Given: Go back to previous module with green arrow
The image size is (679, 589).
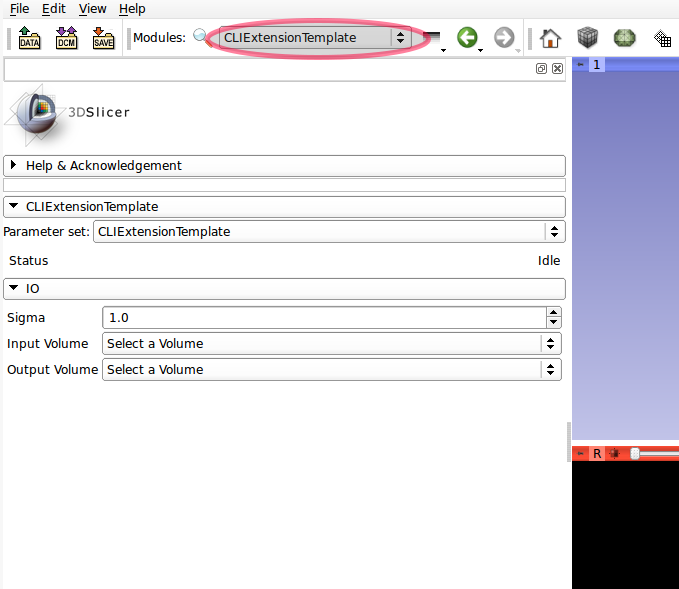Looking at the screenshot, I should coord(466,38).
